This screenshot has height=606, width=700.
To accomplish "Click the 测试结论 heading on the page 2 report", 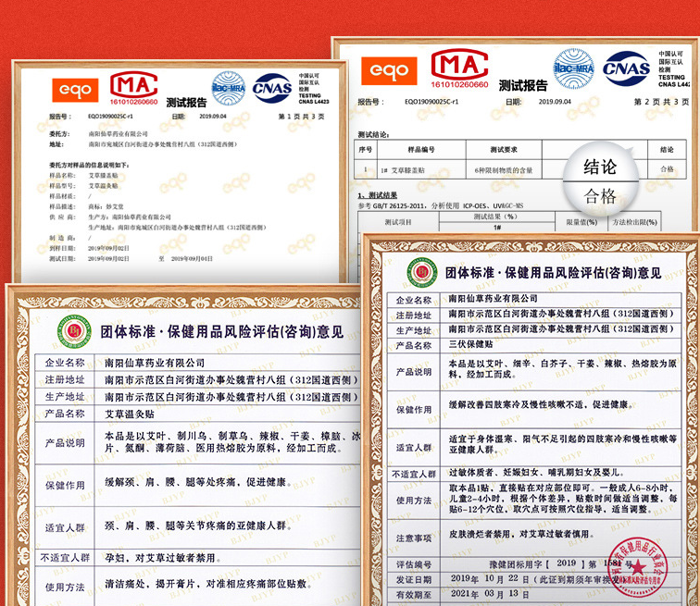I will coord(373,134).
